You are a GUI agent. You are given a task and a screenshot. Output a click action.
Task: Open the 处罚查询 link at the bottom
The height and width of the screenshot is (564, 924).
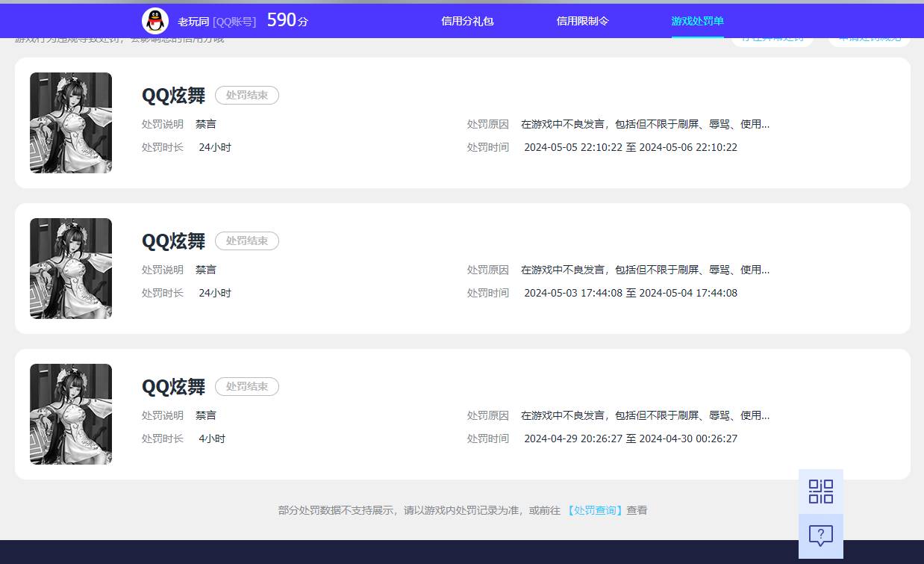594,510
